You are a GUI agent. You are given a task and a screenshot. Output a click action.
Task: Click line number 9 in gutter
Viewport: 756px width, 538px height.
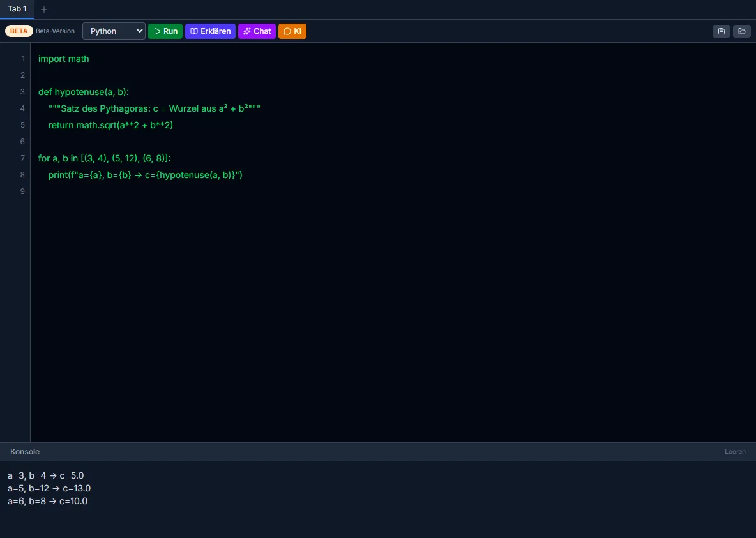click(x=22, y=191)
